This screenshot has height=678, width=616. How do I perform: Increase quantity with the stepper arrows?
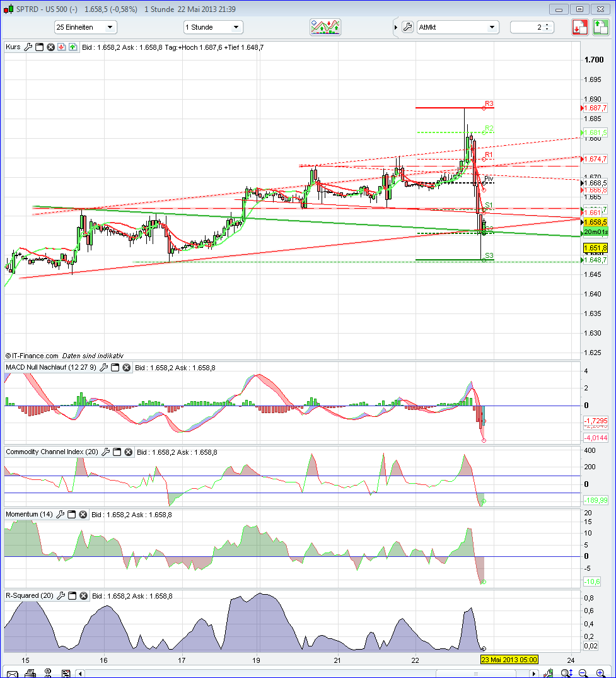point(547,25)
